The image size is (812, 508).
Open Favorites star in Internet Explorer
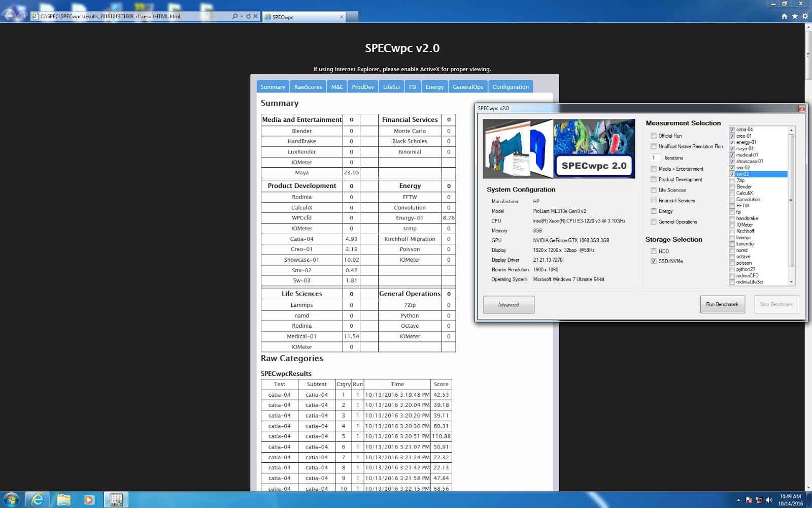795,16
